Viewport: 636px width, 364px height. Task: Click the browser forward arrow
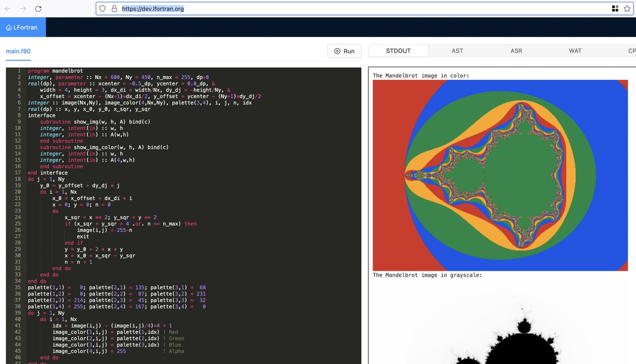pyautogui.click(x=23, y=9)
